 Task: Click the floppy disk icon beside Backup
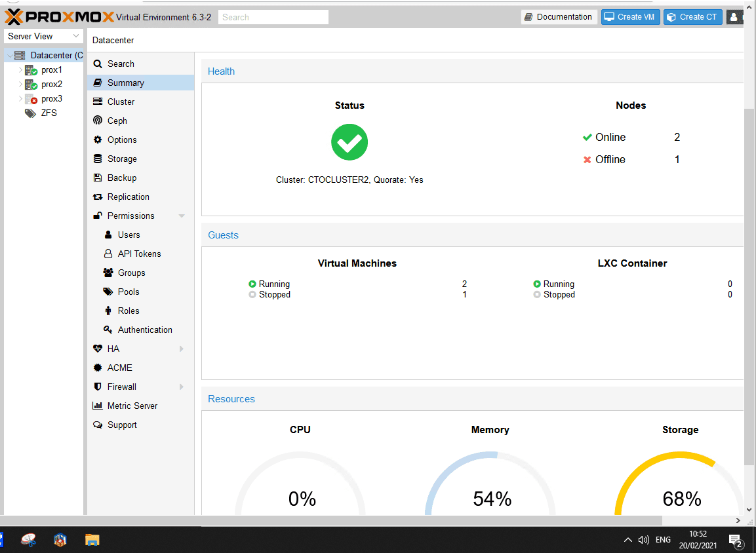point(98,178)
